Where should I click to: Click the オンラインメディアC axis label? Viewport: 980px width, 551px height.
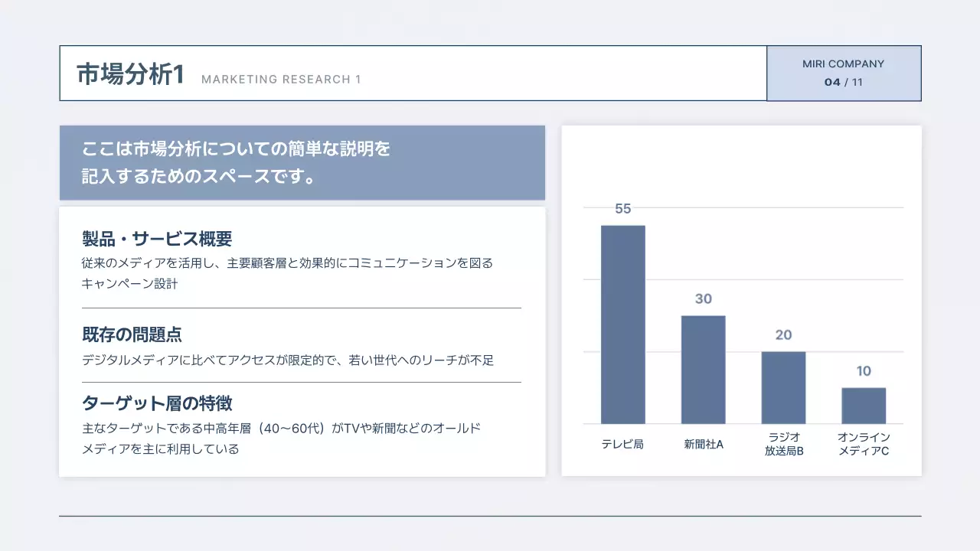[863, 444]
